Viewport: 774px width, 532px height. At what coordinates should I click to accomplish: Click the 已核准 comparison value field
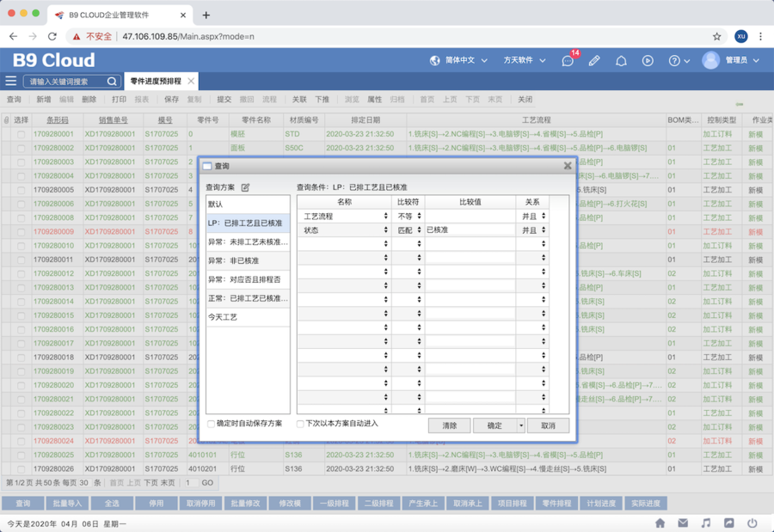(470, 230)
